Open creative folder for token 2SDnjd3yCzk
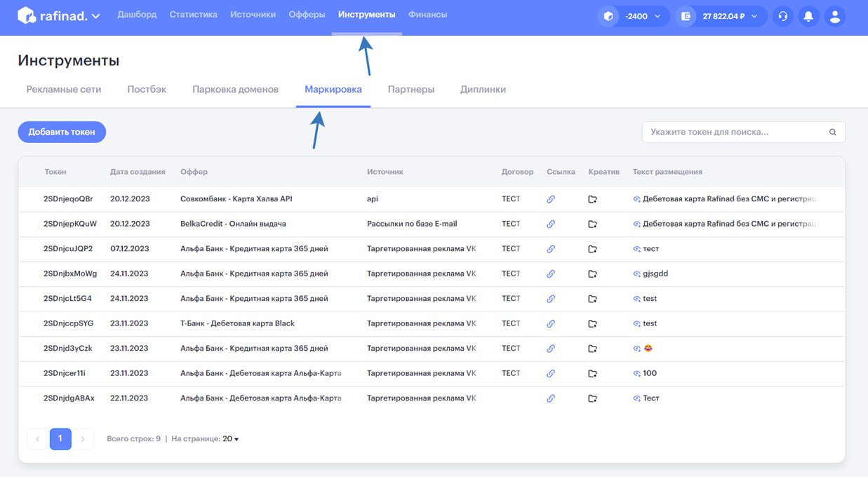The image size is (868, 477). click(x=592, y=349)
